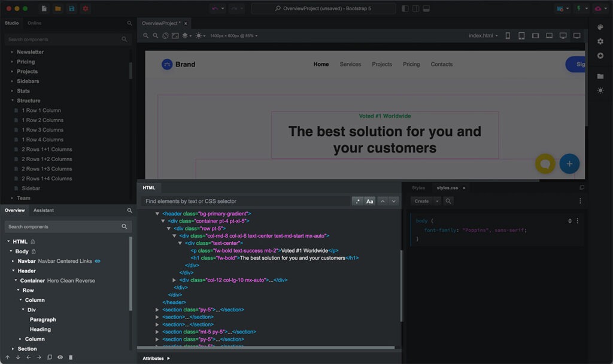Switch to tablet portrait preview size
Viewport: 613px width, 364px height.
point(521,36)
